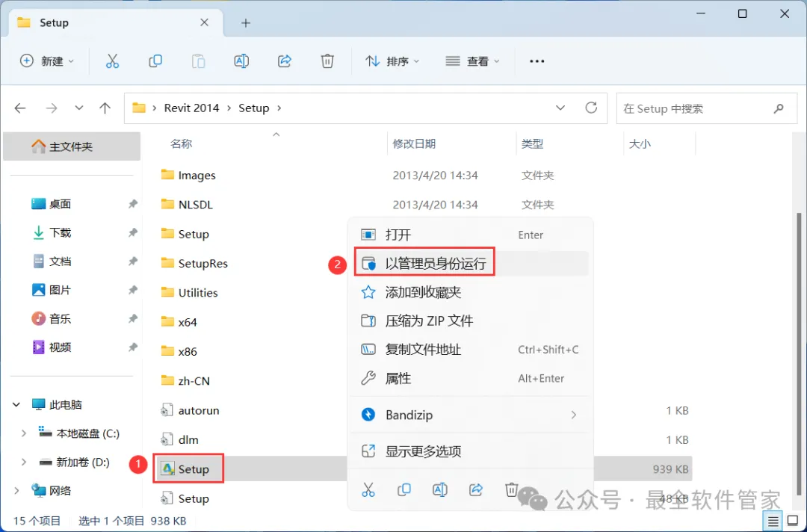
Task: Open a new tab with plus button
Action: coord(246,23)
